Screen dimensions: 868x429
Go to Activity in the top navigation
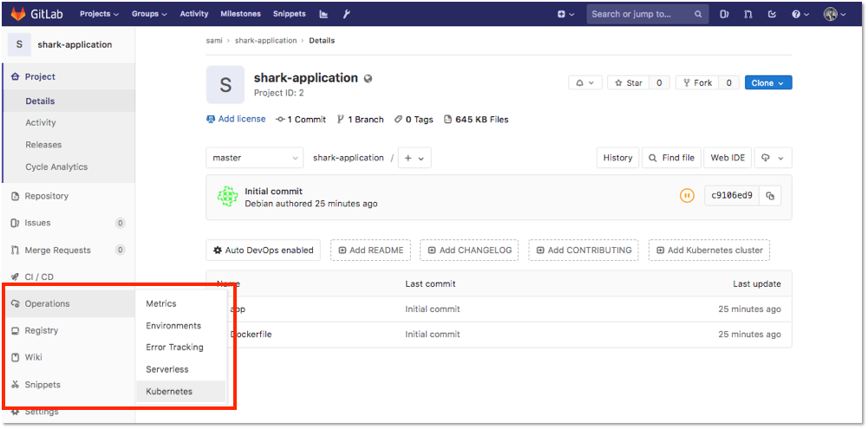click(x=194, y=14)
